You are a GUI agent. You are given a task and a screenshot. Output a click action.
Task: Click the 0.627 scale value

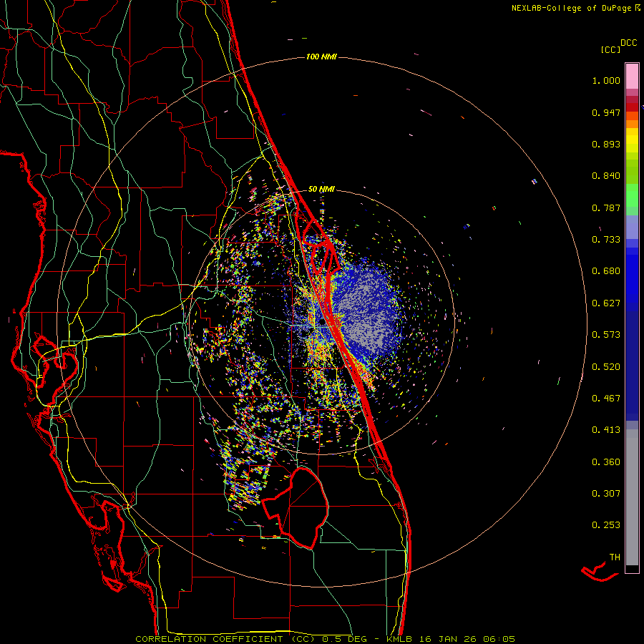click(x=606, y=303)
